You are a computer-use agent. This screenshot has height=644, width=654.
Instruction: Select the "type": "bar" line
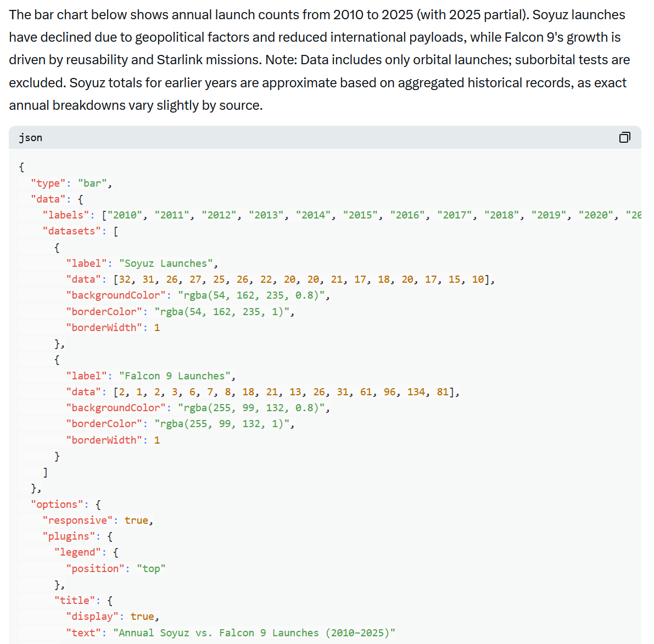point(71,183)
